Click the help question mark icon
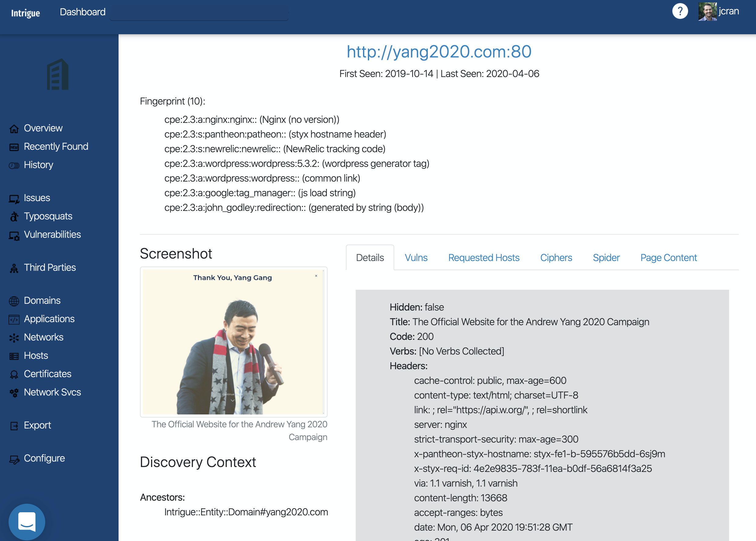This screenshot has width=756, height=541. click(x=680, y=12)
